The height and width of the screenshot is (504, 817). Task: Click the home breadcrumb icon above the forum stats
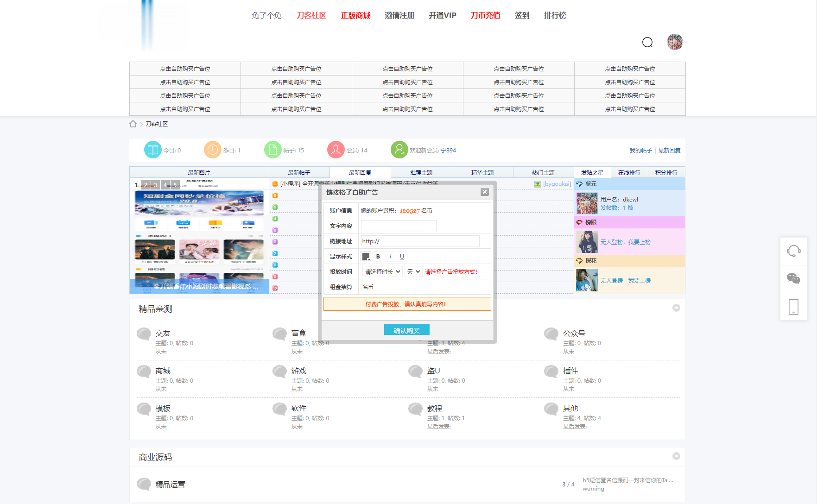pos(133,124)
